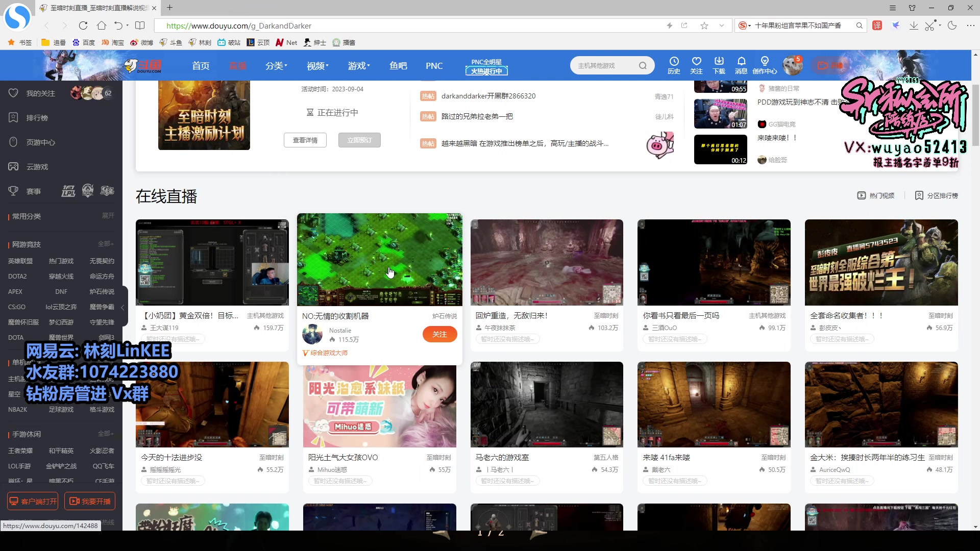
Task: Open 至暗时刻主播激励计划 poster
Action: click(204, 115)
